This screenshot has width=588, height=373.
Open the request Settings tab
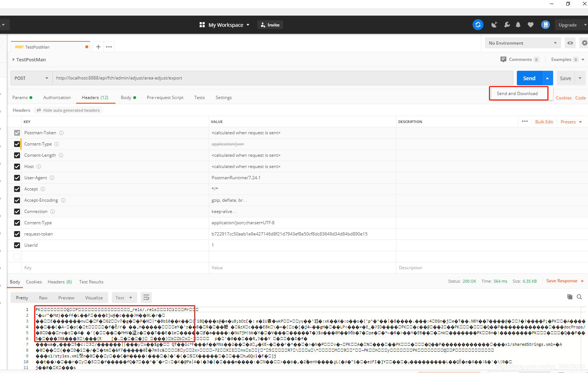(224, 97)
